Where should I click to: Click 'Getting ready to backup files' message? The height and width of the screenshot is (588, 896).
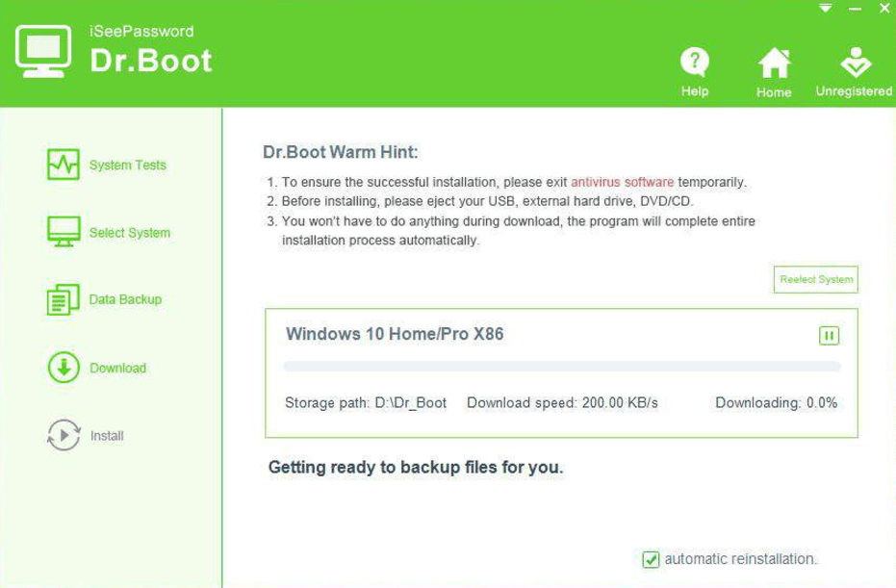tap(416, 468)
